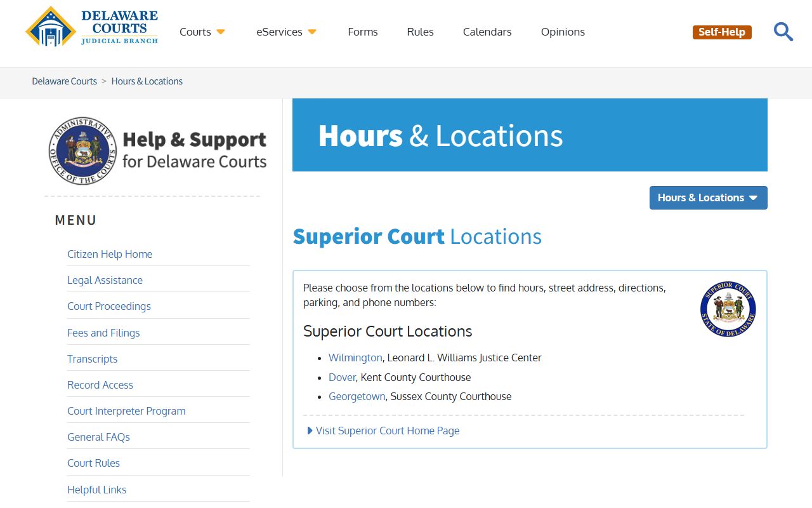Click the orange Self-Help button

(x=722, y=32)
